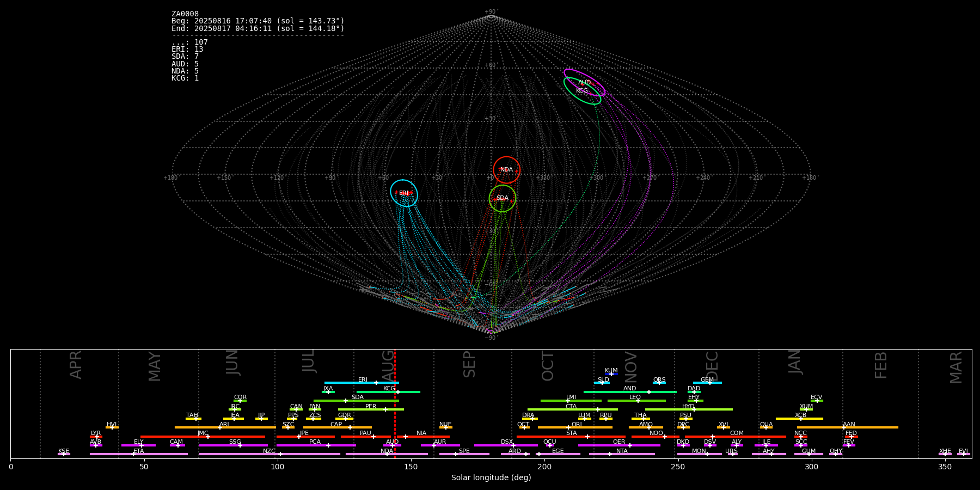The height and width of the screenshot is (490, 980).
Task: Click the JMC red timeline bar
Action: 203,437
